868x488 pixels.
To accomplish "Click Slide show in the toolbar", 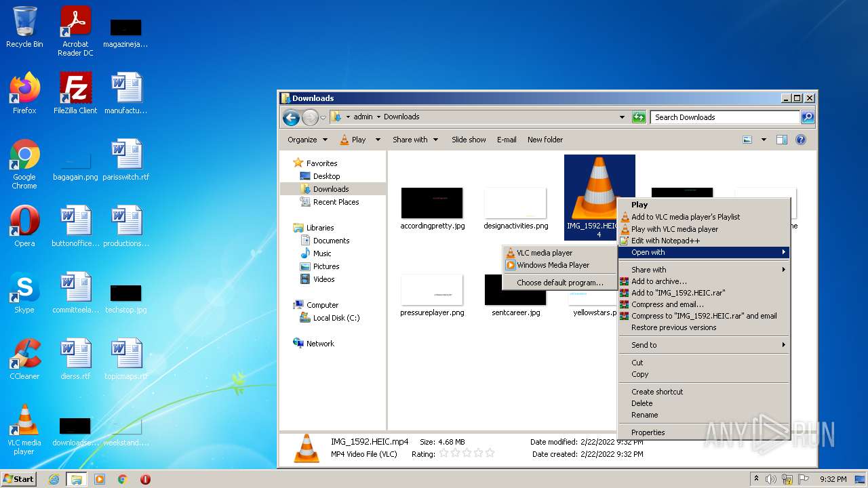I will [469, 140].
